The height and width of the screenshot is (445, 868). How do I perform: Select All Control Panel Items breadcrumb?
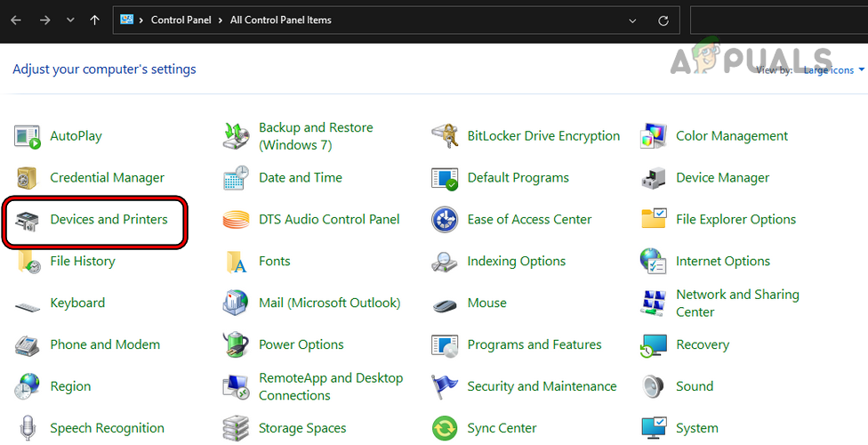point(280,20)
